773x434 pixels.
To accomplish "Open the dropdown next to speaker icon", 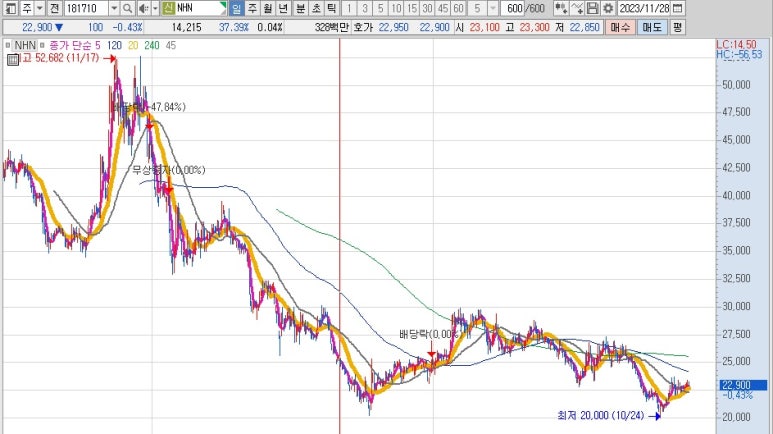I will [x=155, y=8].
